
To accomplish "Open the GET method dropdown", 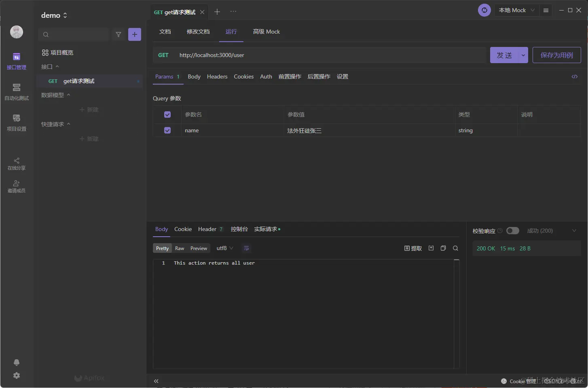I will tap(163, 55).
